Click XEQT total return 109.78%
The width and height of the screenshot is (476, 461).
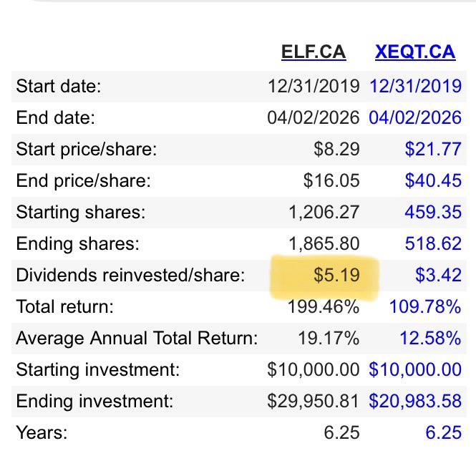click(x=425, y=306)
